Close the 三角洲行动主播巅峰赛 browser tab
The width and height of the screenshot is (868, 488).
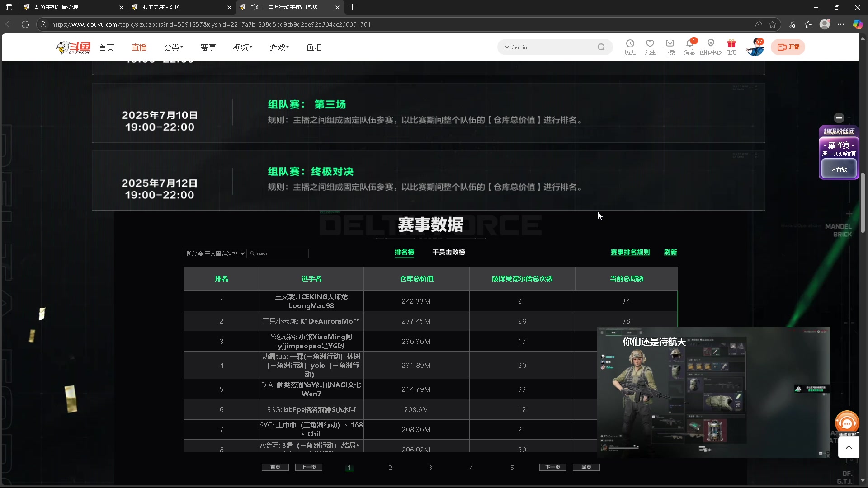coord(337,7)
